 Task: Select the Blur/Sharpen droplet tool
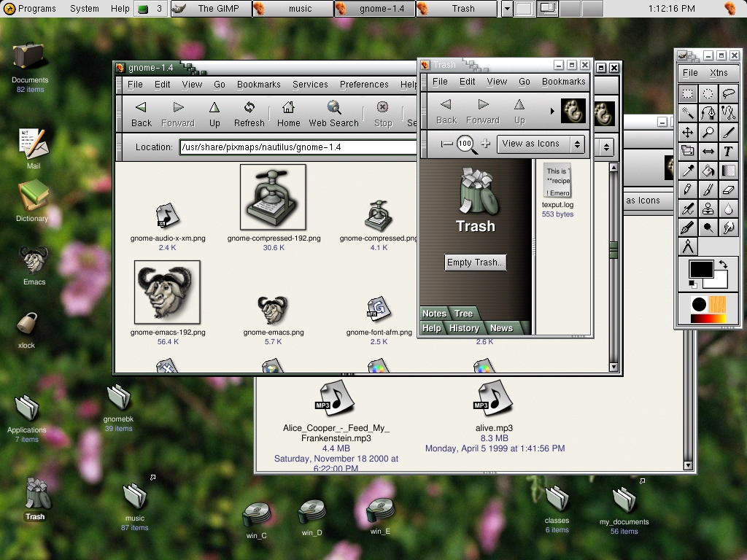[728, 208]
